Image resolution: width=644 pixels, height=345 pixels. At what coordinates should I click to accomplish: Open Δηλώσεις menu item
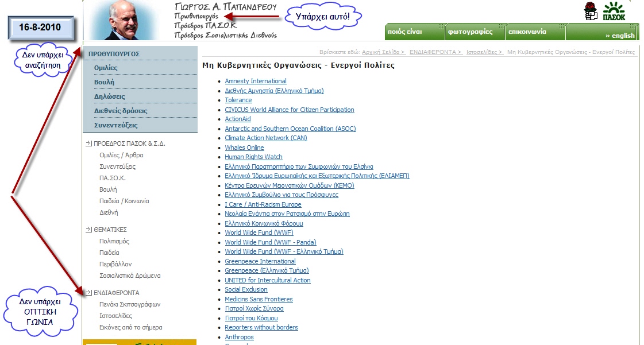109,96
